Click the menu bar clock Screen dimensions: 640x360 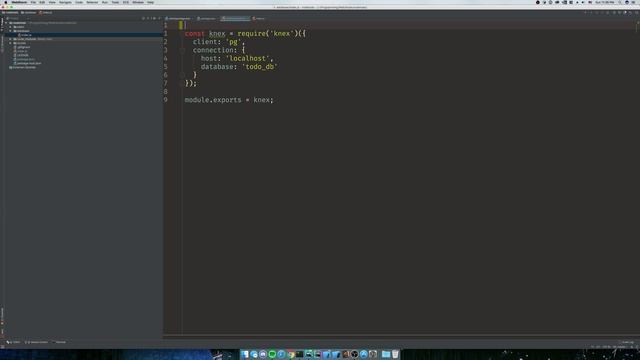point(604,2)
